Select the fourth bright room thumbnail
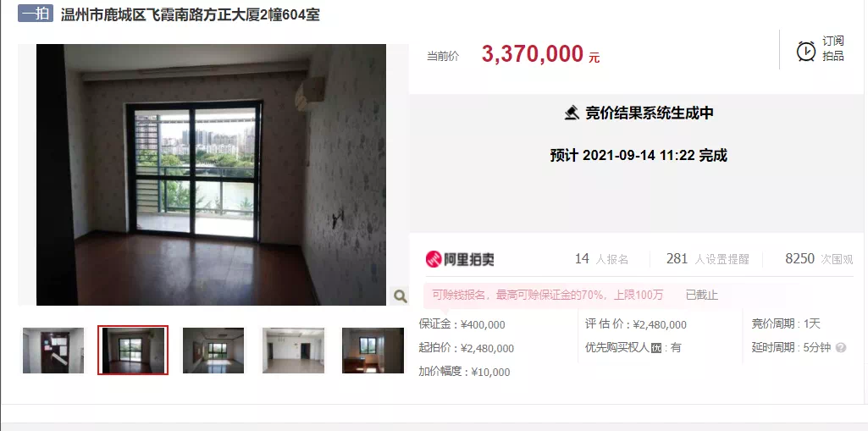This screenshot has width=868, height=431. click(x=293, y=351)
